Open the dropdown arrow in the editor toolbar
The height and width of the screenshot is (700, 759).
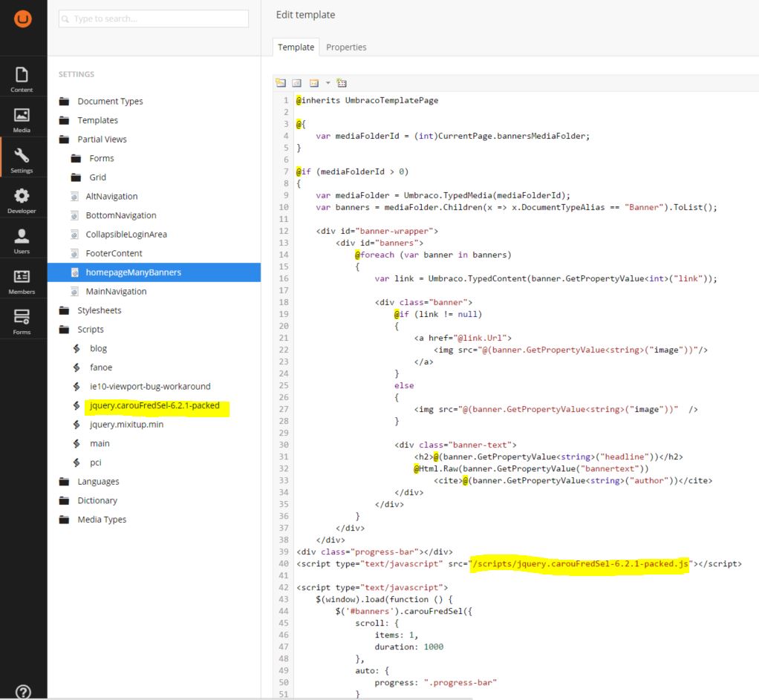(x=328, y=83)
